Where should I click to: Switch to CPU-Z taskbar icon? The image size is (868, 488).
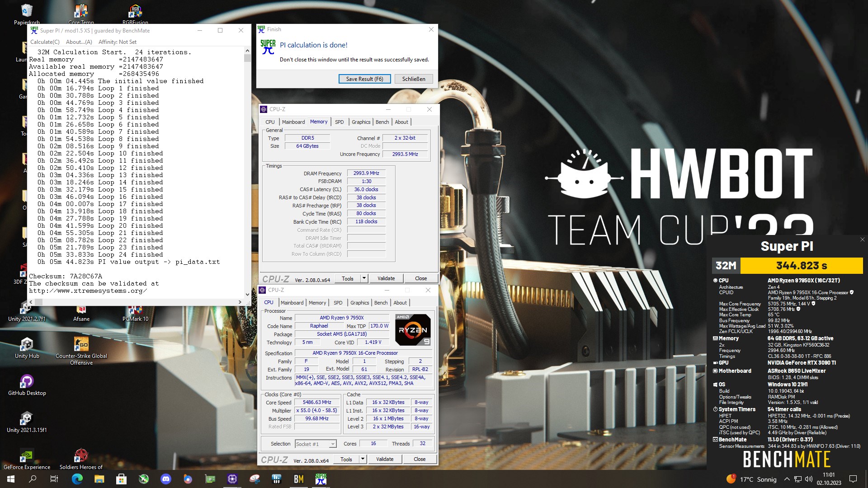tap(232, 479)
